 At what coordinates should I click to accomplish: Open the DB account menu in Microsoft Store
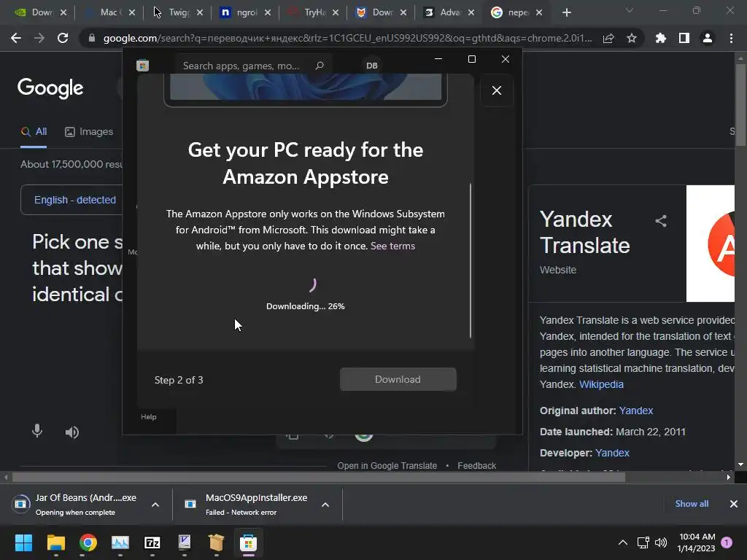(x=371, y=66)
